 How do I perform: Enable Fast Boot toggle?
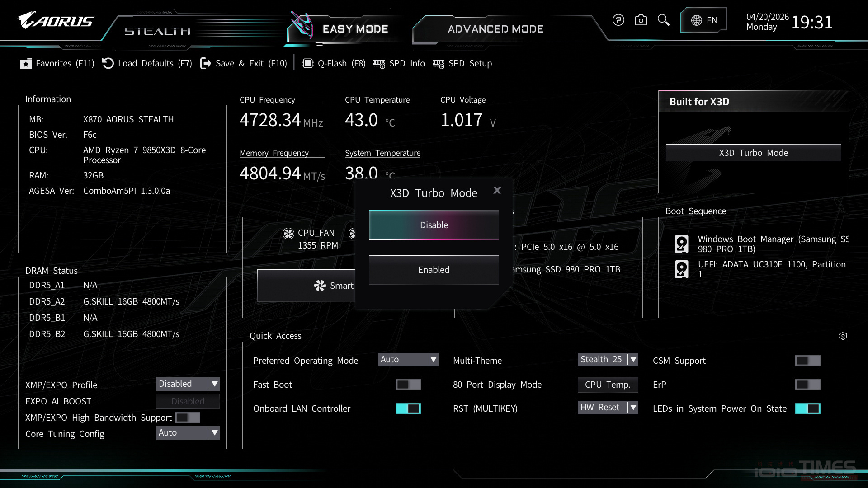click(x=408, y=385)
